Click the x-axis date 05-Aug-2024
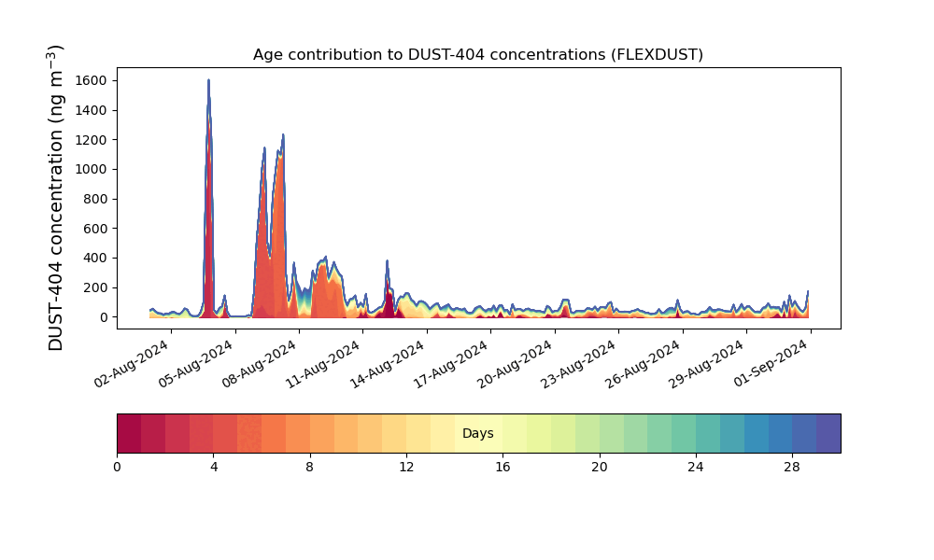Screen dimensions: 934x560 (x=195, y=364)
